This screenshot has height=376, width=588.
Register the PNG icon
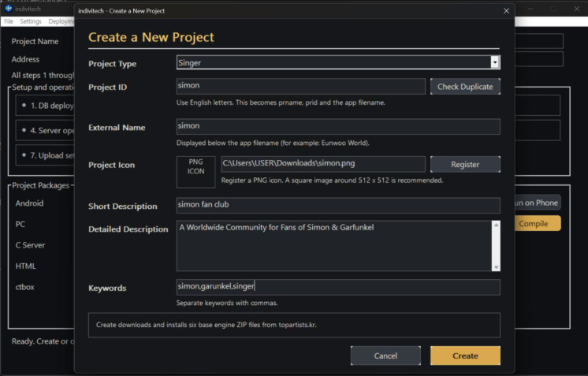coord(465,164)
